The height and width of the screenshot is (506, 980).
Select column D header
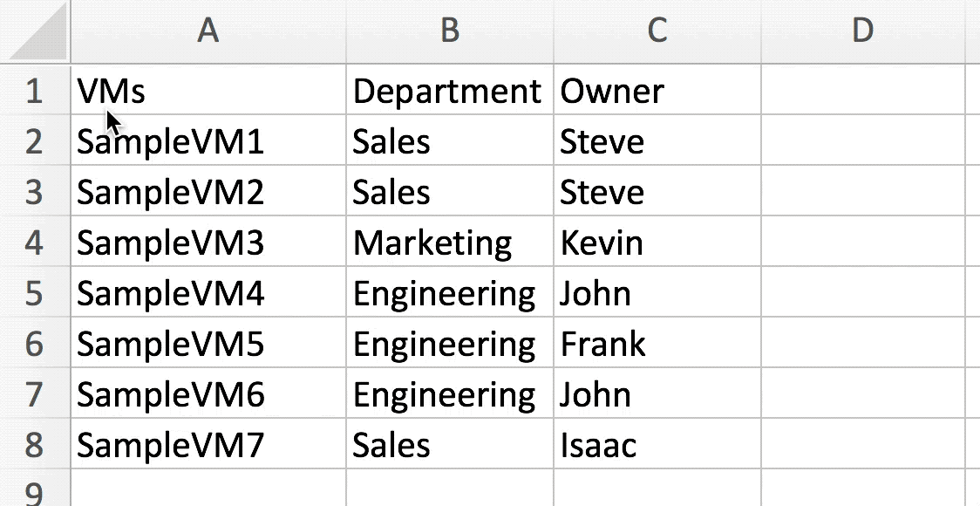pos(862,31)
